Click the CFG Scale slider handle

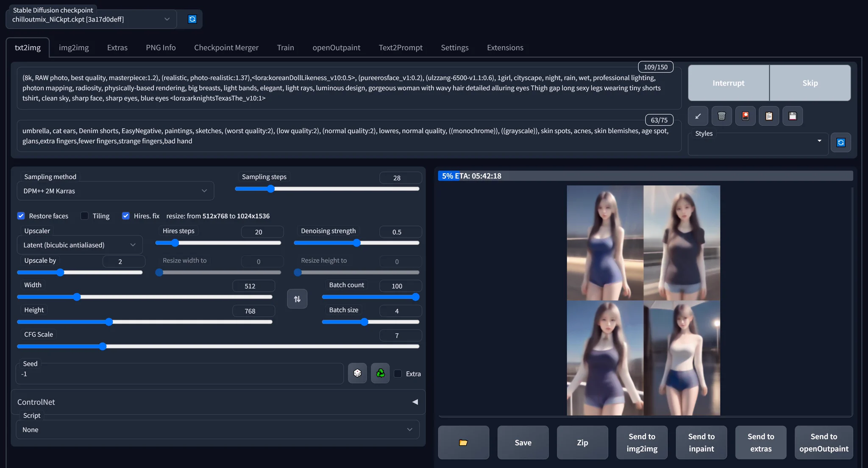[x=103, y=346]
